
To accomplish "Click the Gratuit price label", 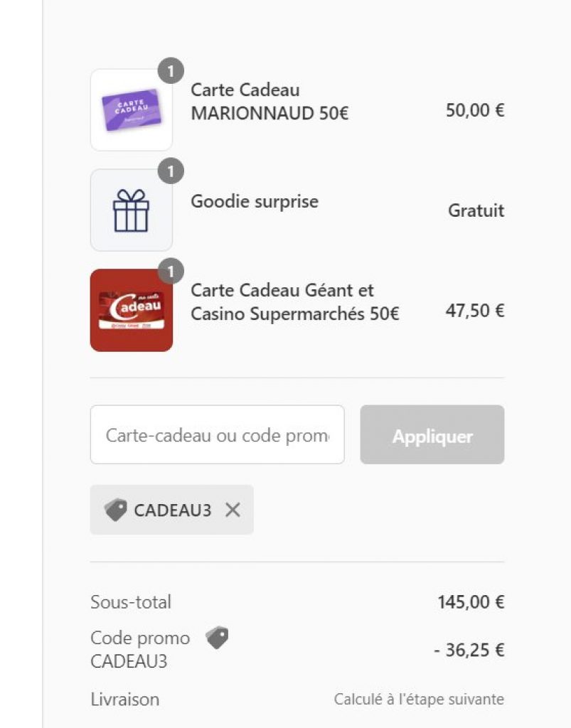I will tap(476, 210).
